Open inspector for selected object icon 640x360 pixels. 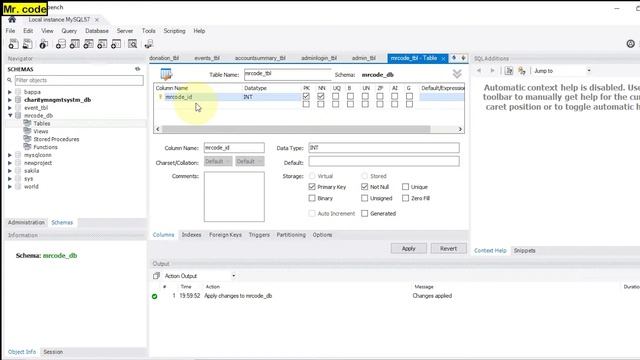click(x=44, y=44)
